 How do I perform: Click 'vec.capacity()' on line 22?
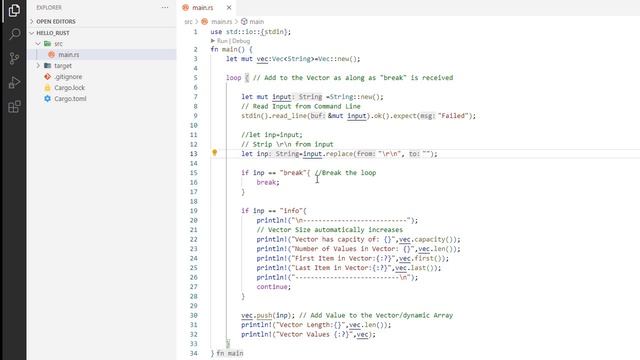pos(427,239)
